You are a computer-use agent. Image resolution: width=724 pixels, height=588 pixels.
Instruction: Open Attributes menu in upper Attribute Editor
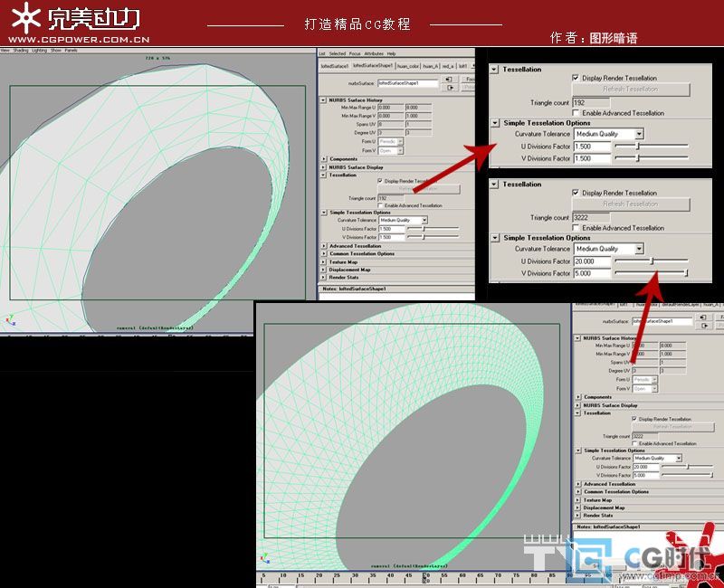point(374,54)
